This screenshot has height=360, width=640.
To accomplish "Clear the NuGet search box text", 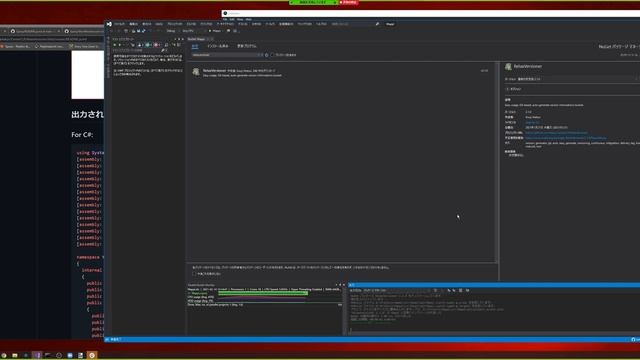I will pyautogui.click(x=260, y=55).
